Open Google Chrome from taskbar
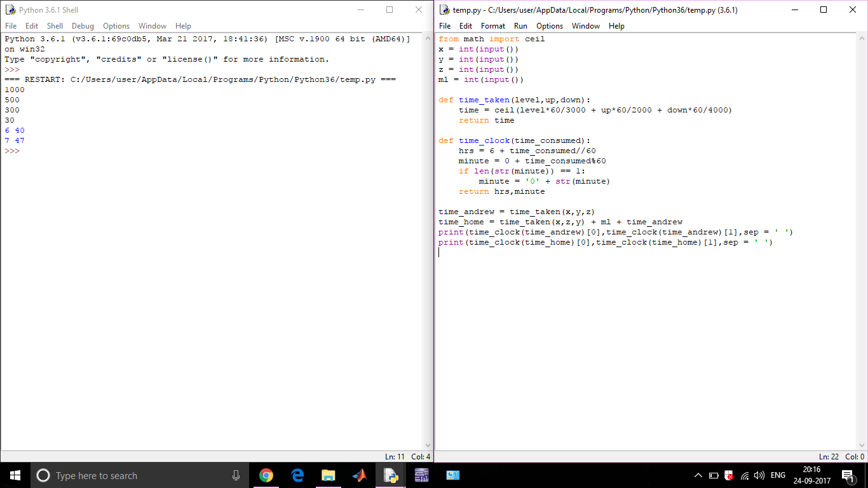 (x=266, y=475)
